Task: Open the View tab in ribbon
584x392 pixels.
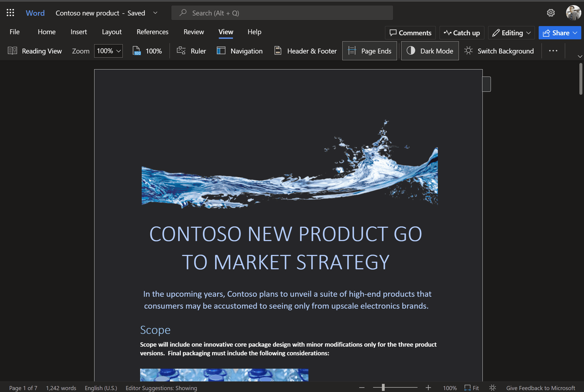Action: [x=226, y=31]
